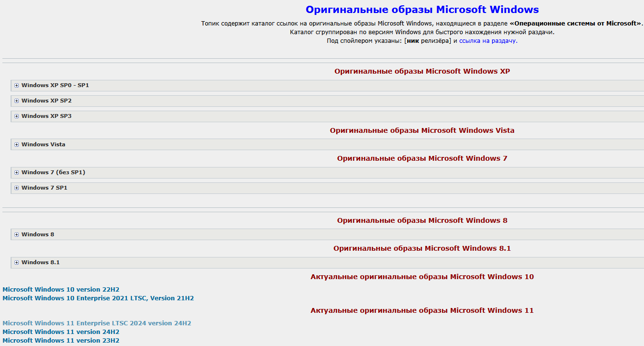The image size is (644, 346).
Task: Click the plus icon beside Windows XP SP2
Action: [16, 101]
